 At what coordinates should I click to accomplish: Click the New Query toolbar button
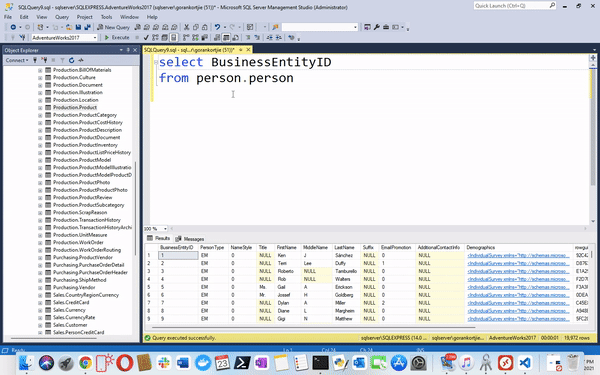[113, 27]
